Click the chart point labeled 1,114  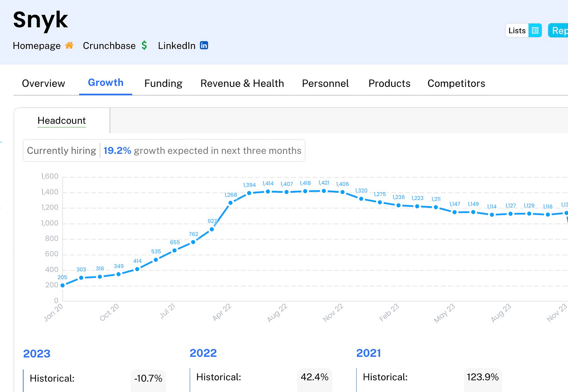click(x=492, y=215)
